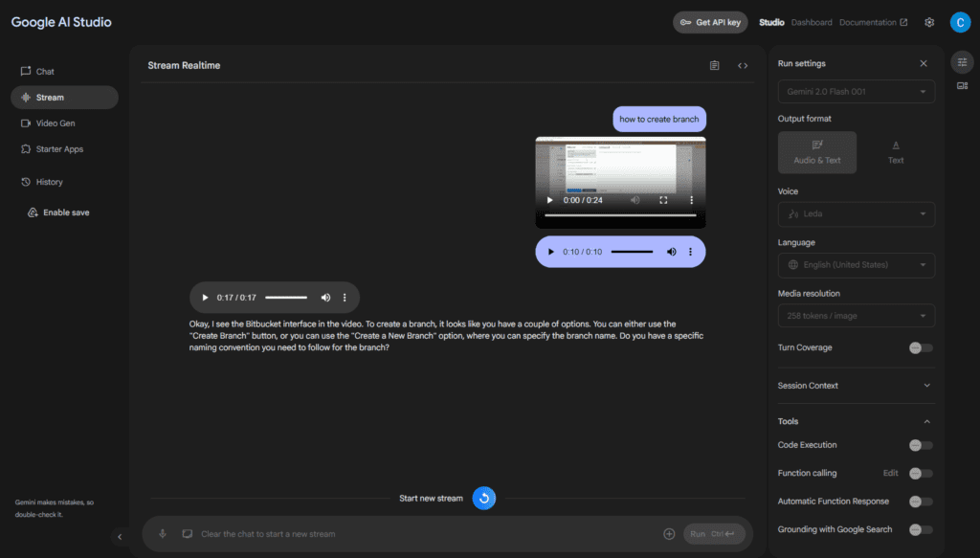Click Get API key button
Screen dimensions: 980x558
coord(710,23)
